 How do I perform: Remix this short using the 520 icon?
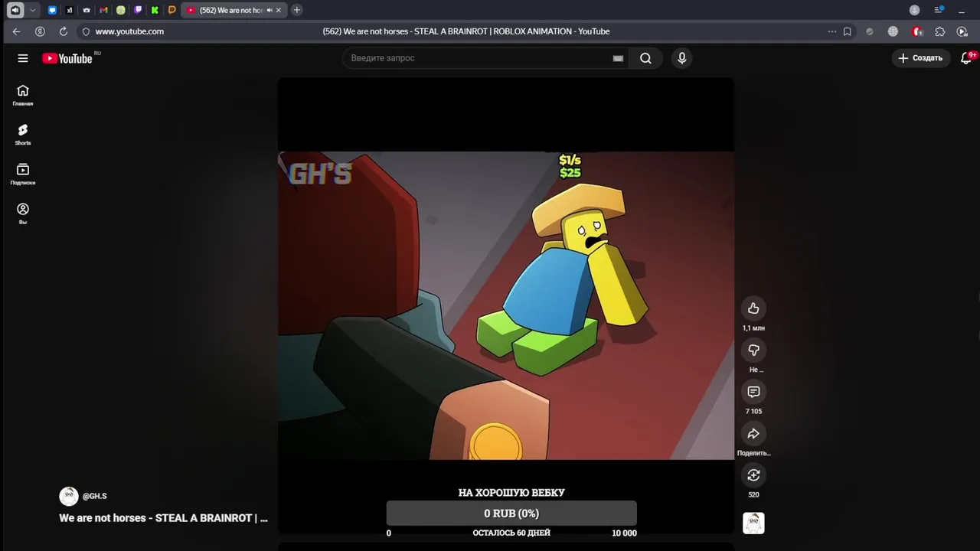[x=753, y=475]
